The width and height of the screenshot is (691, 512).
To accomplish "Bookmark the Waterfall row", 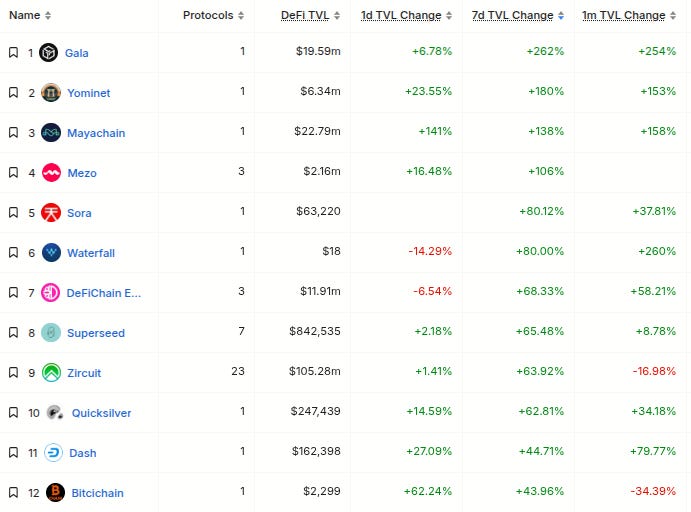I will [13, 253].
